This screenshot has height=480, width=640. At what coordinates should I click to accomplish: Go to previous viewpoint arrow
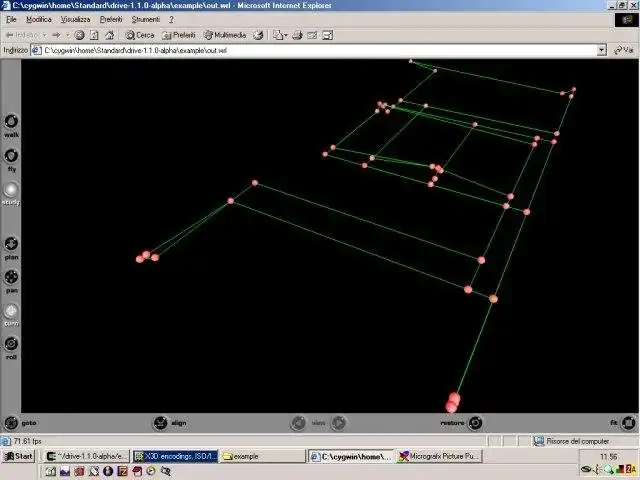tap(298, 423)
